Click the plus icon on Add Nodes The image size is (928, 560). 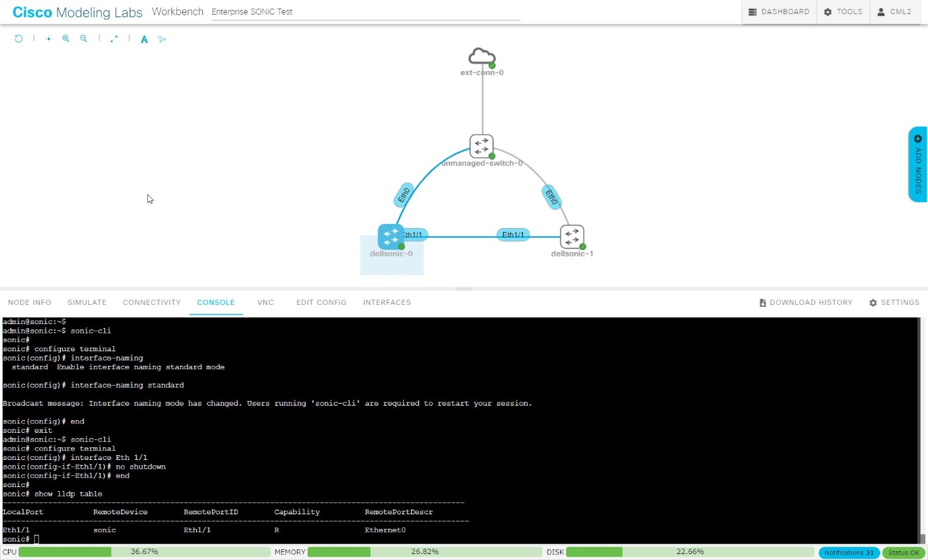918,139
